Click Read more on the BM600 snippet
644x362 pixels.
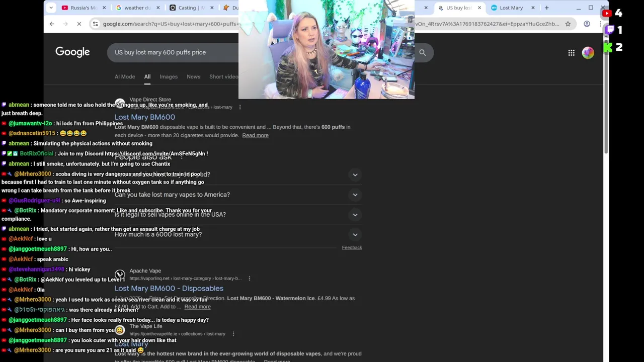[255, 135]
